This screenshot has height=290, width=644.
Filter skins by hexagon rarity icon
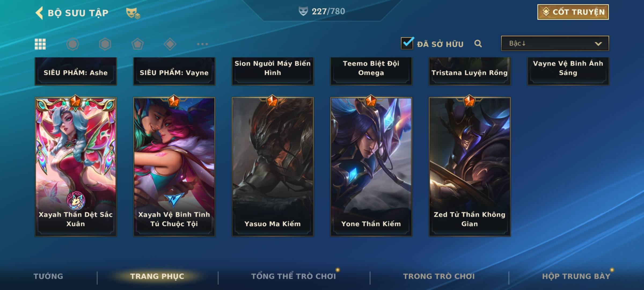coord(105,44)
